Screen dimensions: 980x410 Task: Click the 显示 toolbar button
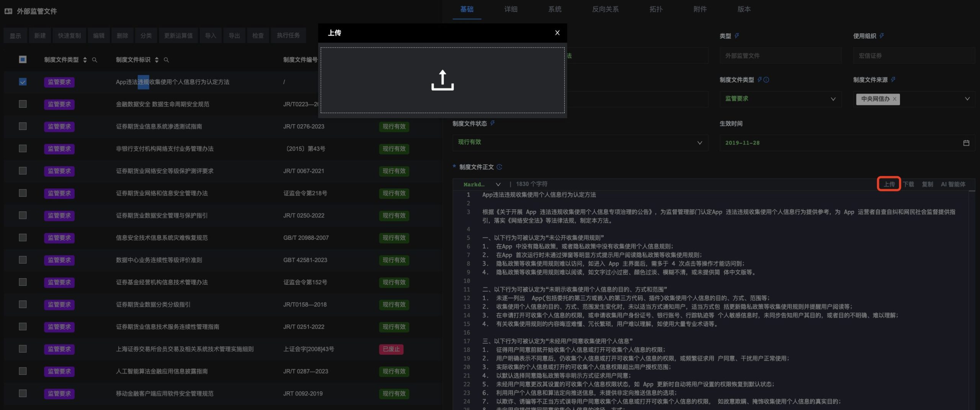pos(15,36)
